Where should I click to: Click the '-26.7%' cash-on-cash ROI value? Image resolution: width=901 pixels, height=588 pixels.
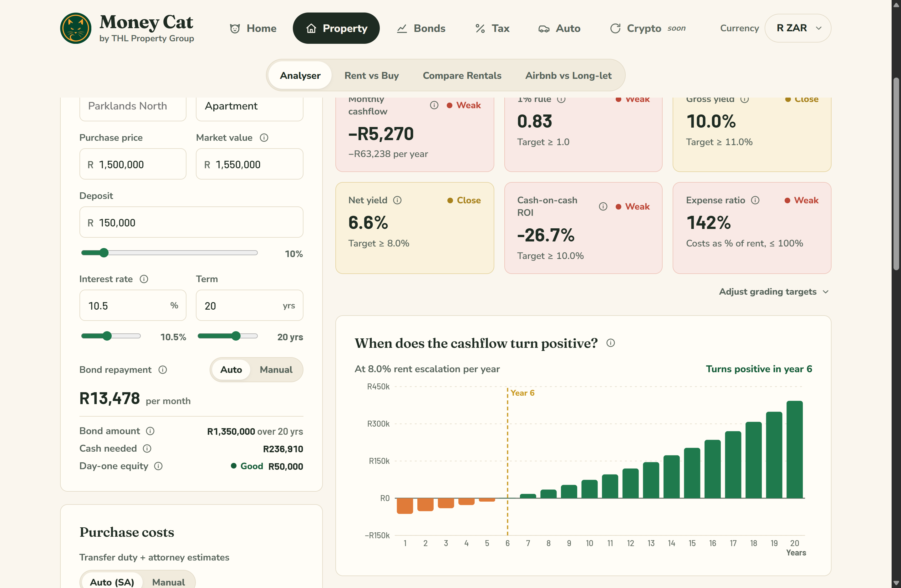coord(546,235)
